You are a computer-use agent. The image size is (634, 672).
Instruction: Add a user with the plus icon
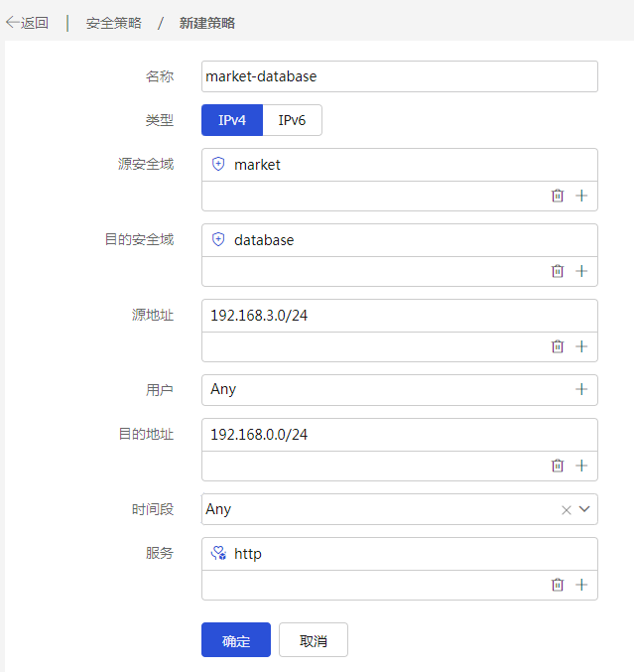pos(581,389)
